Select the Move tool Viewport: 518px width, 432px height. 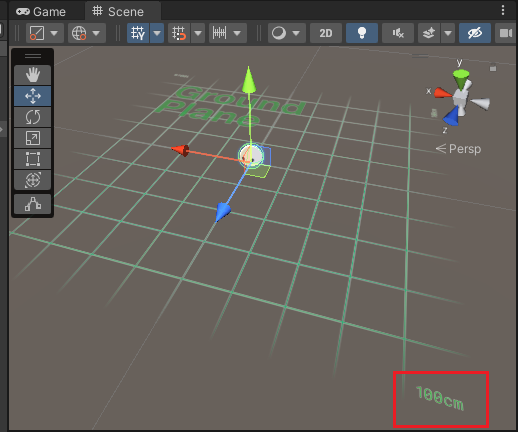[33, 96]
